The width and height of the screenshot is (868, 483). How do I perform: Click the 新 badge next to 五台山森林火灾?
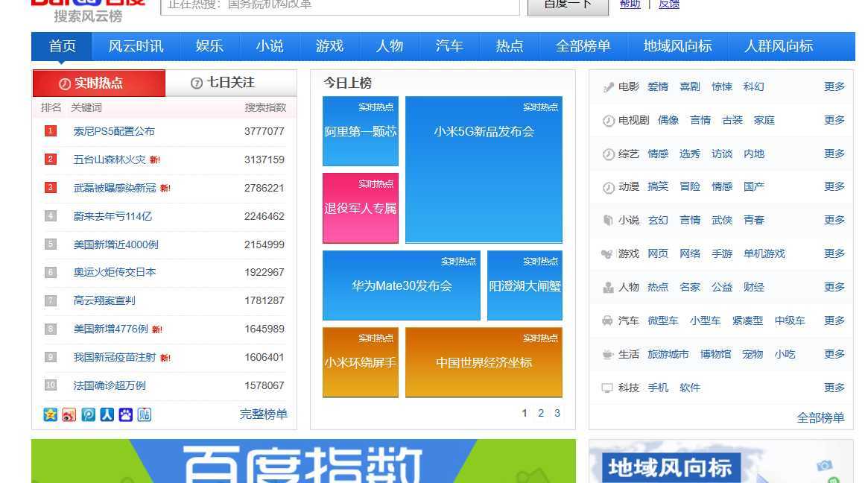(x=154, y=160)
